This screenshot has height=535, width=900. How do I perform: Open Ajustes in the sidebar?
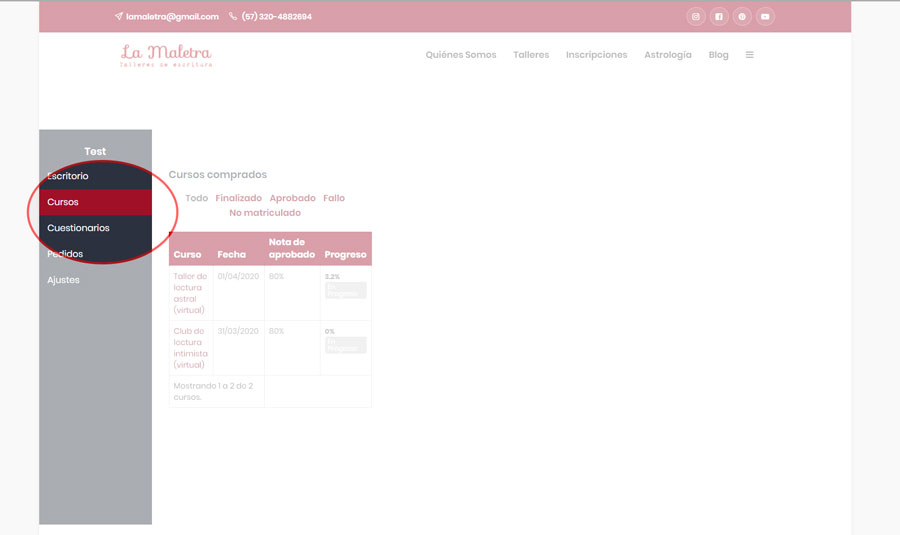(x=95, y=280)
